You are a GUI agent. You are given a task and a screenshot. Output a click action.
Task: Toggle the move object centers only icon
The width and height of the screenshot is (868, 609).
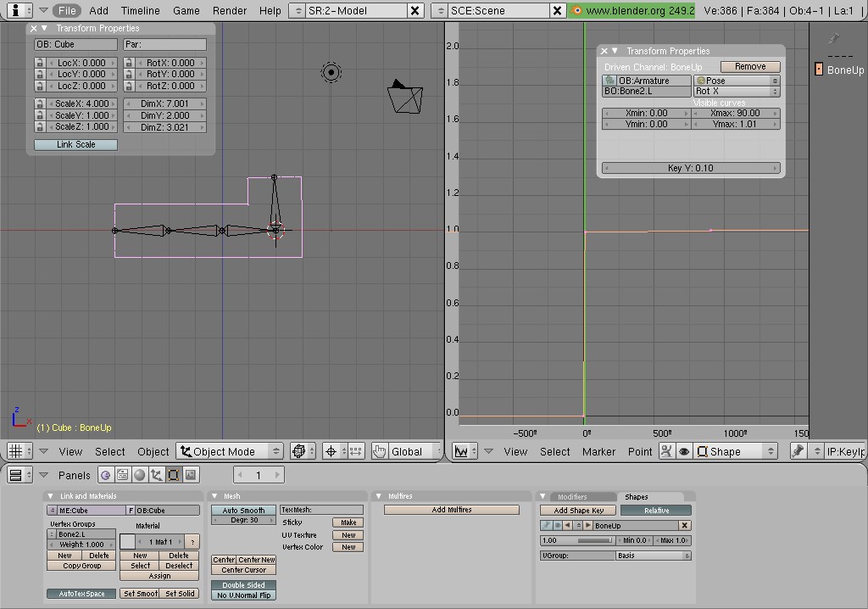tap(356, 451)
